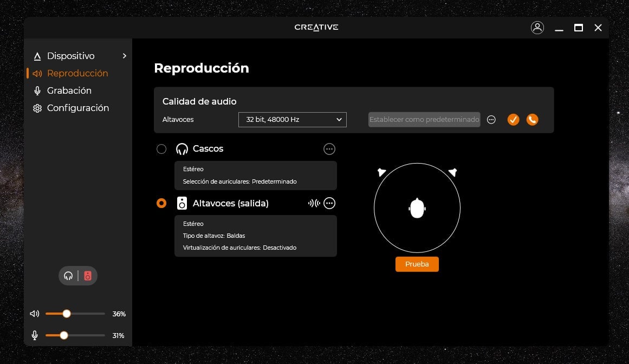629x364 pixels.
Task: Click the user account profile icon
Action: 537,28
